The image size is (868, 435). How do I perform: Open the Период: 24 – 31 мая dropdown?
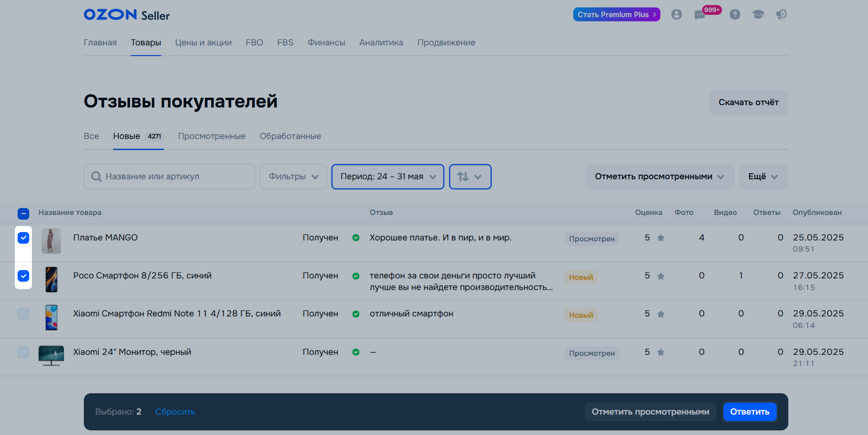388,177
